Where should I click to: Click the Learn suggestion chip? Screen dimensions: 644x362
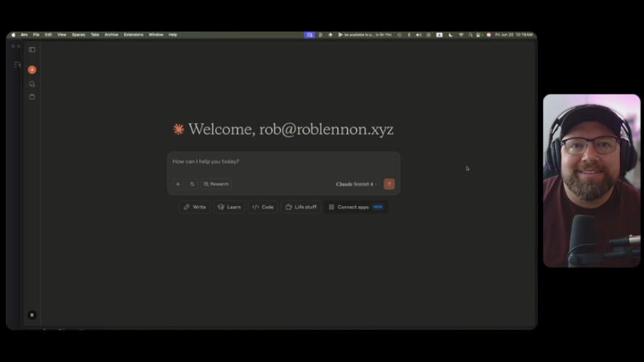pyautogui.click(x=229, y=207)
